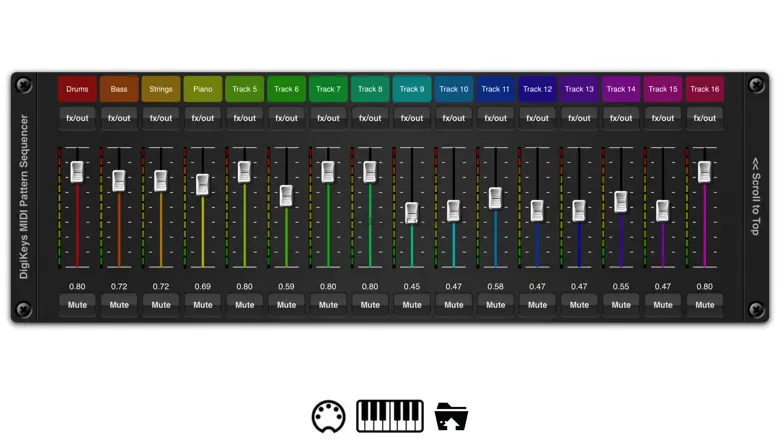Toggle Mute on Track 10

point(454,305)
